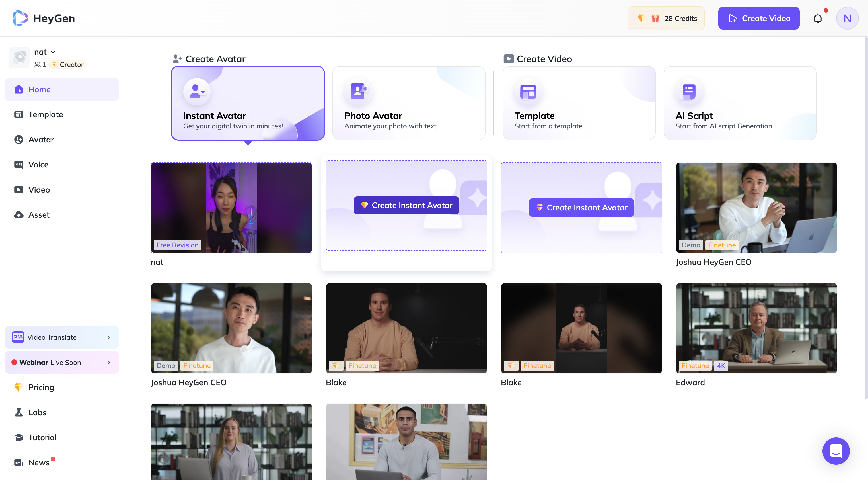The image size is (868, 483).
Task: Click the Instant Avatar person icon
Action: (197, 91)
